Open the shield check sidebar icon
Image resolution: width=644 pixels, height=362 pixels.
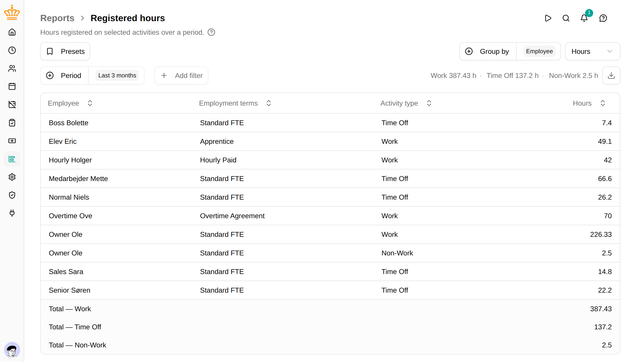[12, 195]
